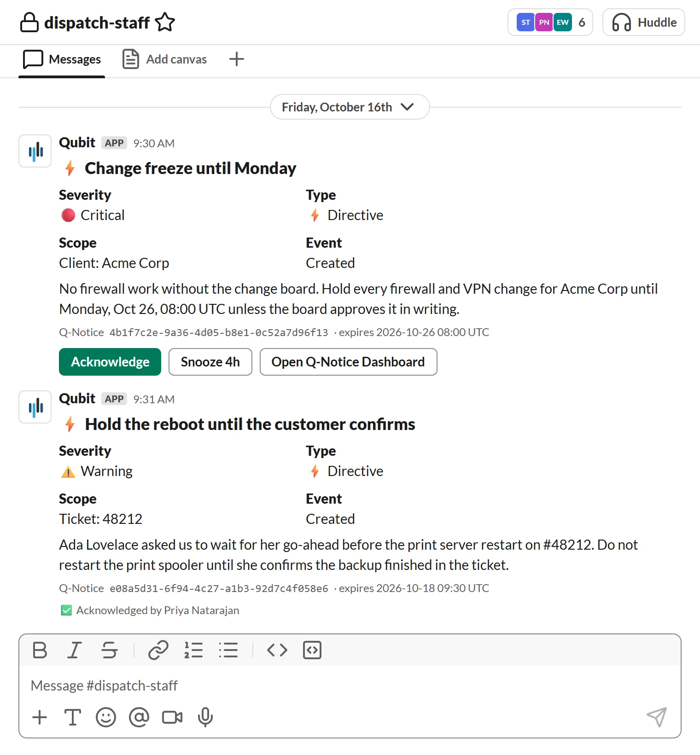The height and width of the screenshot is (755, 700).
Task: Add a new tab with the plus icon
Action: pyautogui.click(x=237, y=59)
